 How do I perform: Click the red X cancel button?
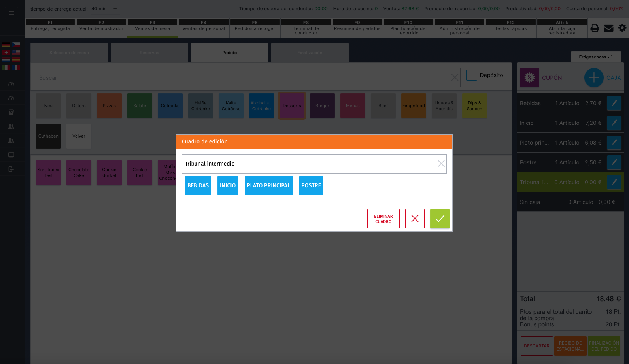point(415,219)
